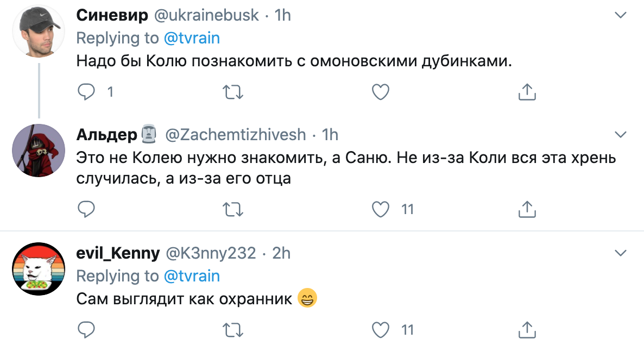Viewport: 644px width, 351px height.
Task: Like the tweet from Синевир
Action: (x=380, y=92)
